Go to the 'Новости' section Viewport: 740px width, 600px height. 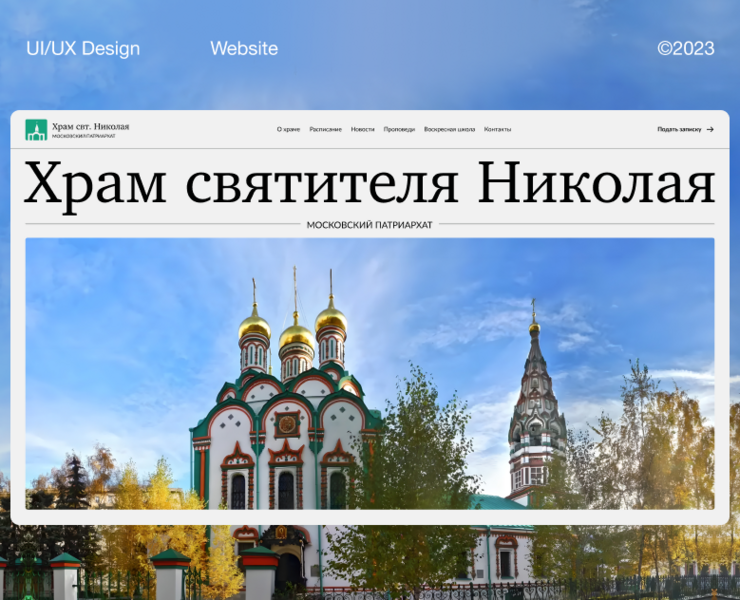click(x=362, y=129)
